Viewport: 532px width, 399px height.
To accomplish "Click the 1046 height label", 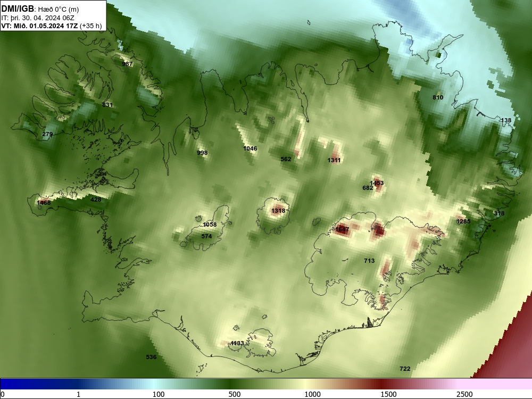I will [250, 148].
